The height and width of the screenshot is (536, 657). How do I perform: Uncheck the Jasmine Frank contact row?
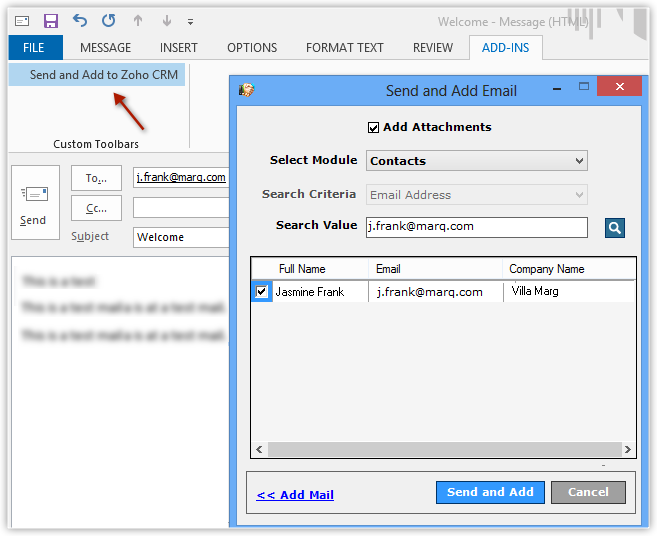pos(262,292)
